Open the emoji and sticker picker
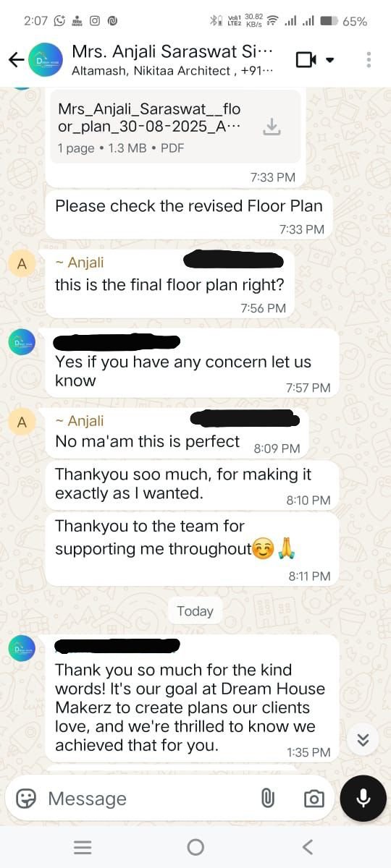 click(x=27, y=799)
